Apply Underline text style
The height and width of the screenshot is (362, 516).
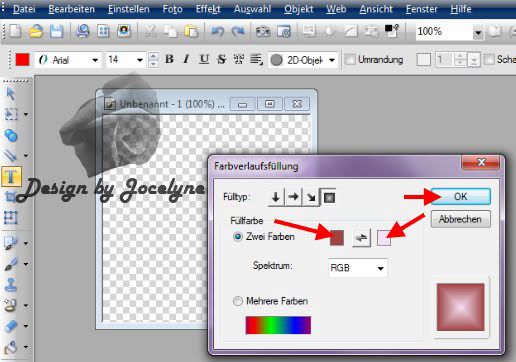tap(204, 59)
